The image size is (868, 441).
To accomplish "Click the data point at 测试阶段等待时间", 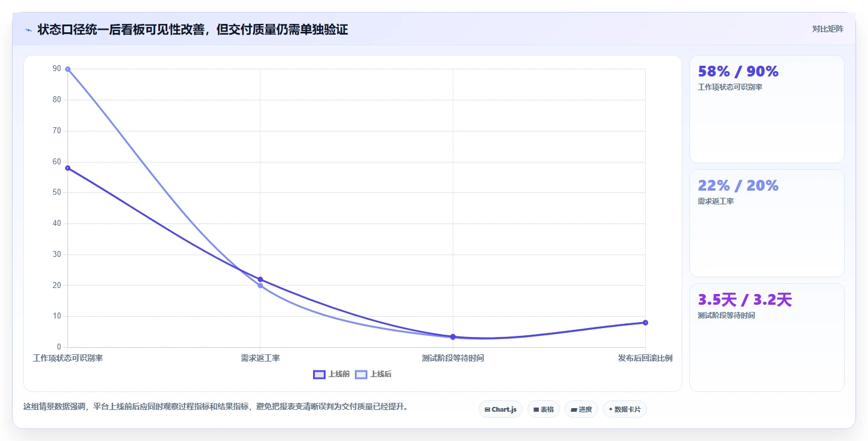I will pyautogui.click(x=453, y=336).
